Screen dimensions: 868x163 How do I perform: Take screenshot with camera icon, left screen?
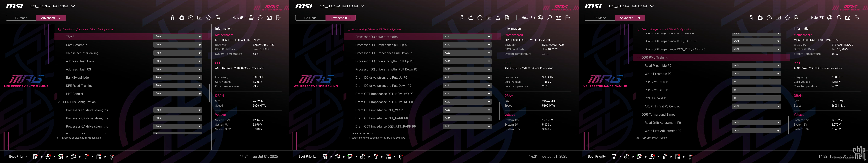point(269,18)
